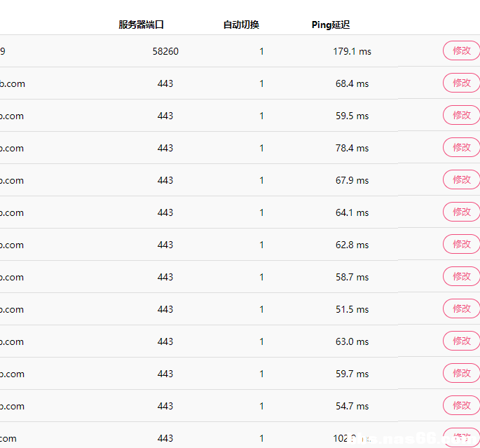Click the 自动切换 value in the 58260 row
Image resolution: width=480 pixels, height=448 pixels.
click(x=262, y=51)
